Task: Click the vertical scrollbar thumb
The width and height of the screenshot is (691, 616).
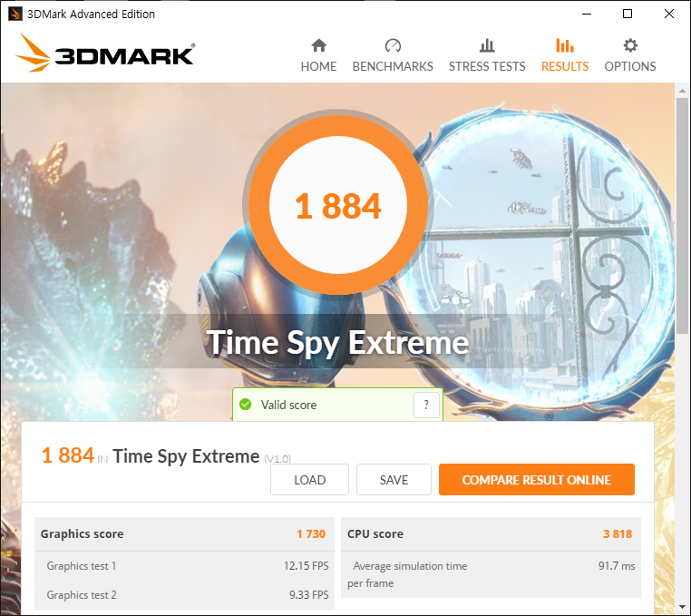Action: point(682,215)
